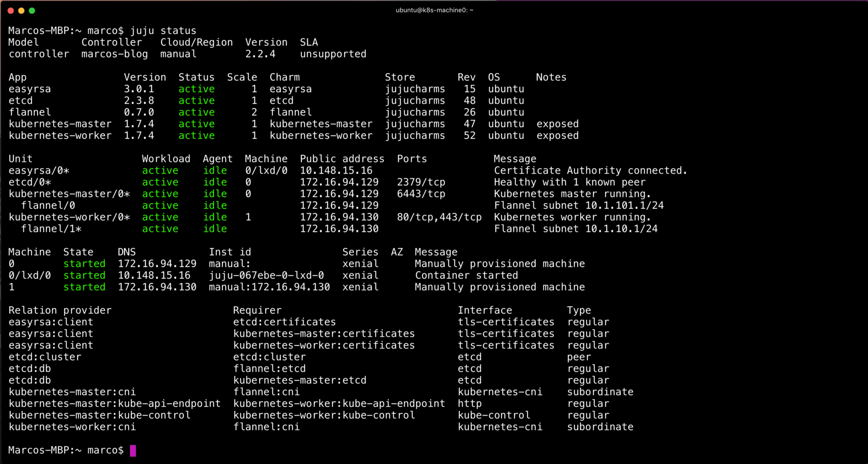Screen dimensions: 868x464
Task: Click machine 1 DNS '172.16.94.130'
Action: [157, 287]
